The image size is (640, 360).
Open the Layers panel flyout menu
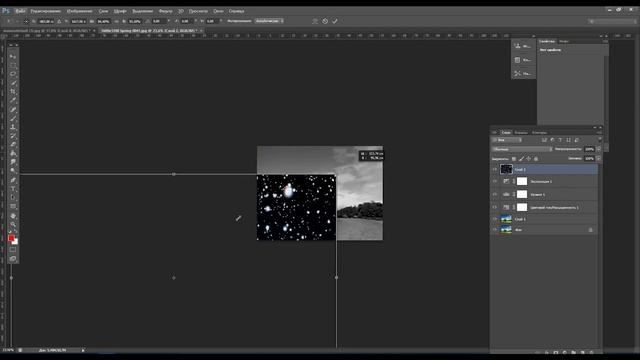[x=599, y=133]
